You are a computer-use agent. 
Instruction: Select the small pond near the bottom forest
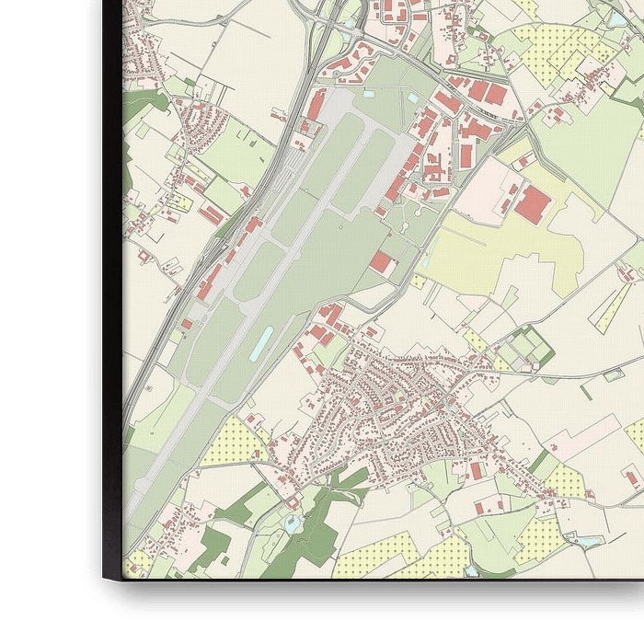293,524
